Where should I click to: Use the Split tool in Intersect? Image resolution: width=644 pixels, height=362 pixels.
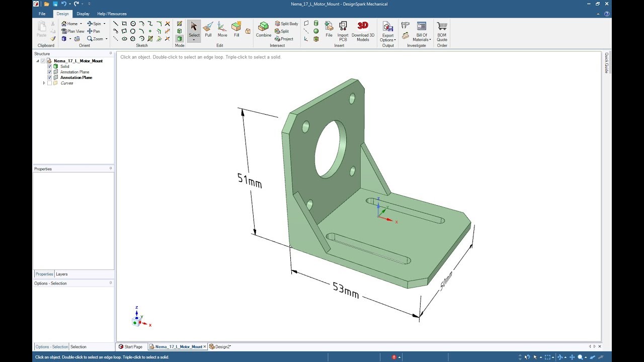(x=282, y=31)
